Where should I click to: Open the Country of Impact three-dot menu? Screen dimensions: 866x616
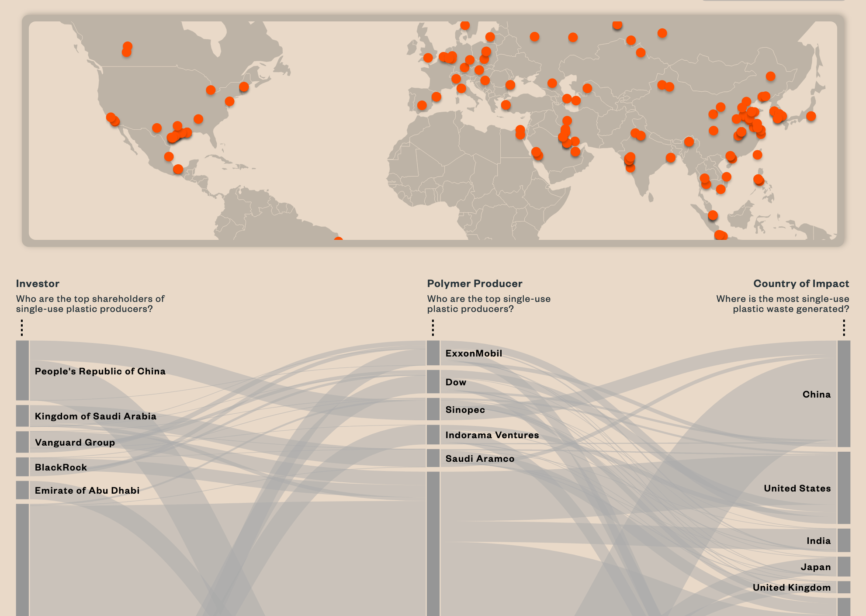pos(844,327)
